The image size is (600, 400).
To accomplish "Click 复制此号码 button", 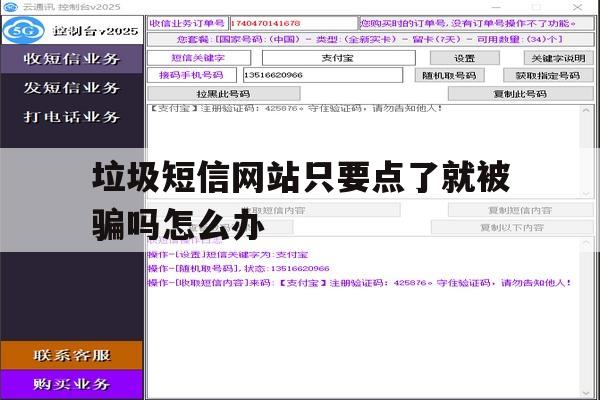I will click(x=520, y=94).
